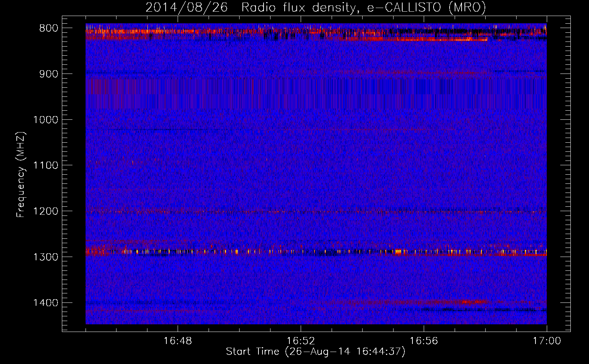Click the 1300 frequency axis label
The image size is (589, 364).
46,257
